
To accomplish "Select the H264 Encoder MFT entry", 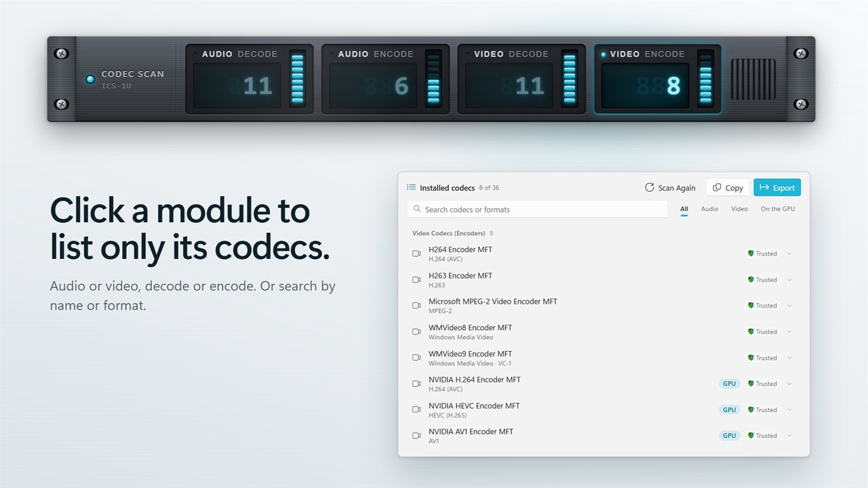I will tap(604, 253).
